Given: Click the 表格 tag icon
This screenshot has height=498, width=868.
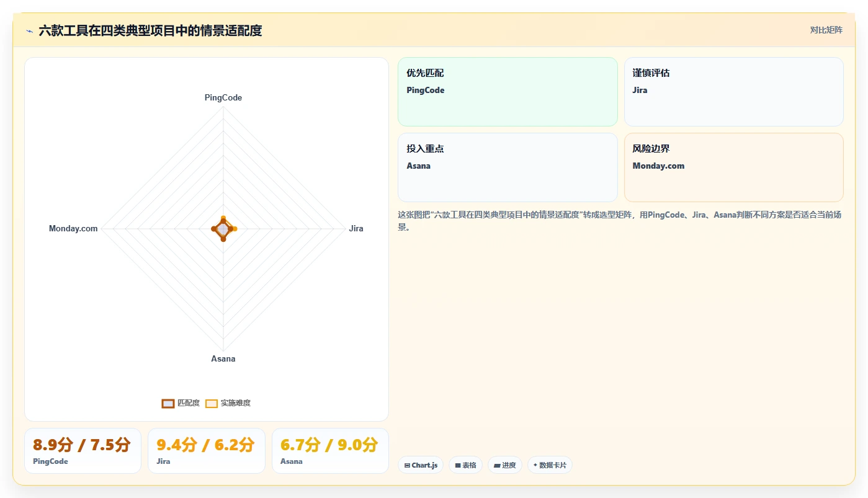Looking at the screenshot, I should [458, 465].
